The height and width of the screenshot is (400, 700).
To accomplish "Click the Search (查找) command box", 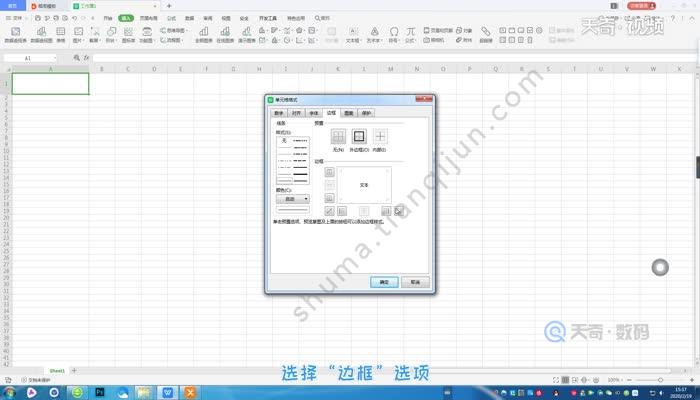I will 322,18.
